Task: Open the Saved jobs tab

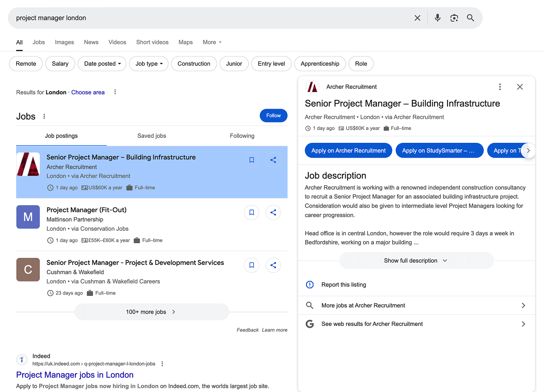Action: coord(152,135)
